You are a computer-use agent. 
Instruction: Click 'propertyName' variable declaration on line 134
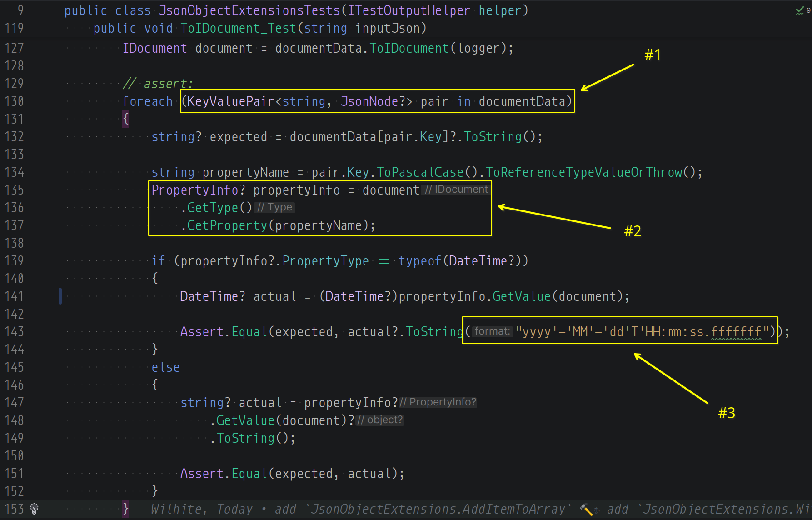click(x=245, y=172)
